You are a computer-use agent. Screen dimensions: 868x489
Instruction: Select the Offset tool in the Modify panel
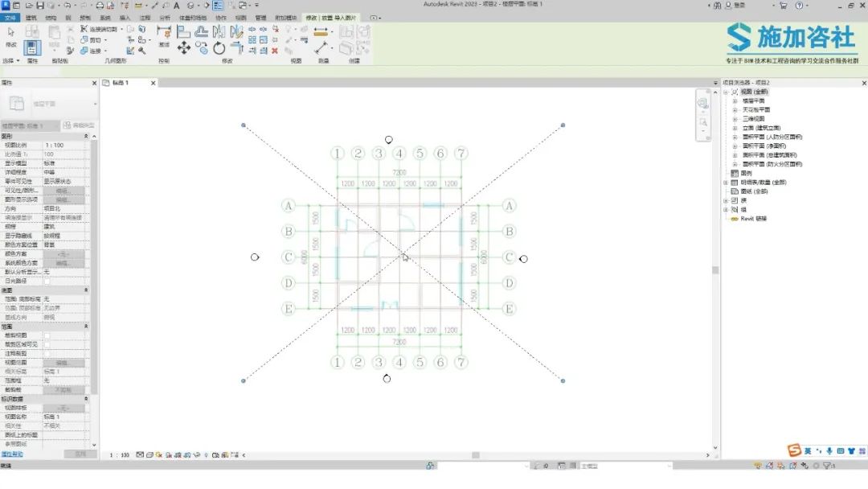(202, 31)
